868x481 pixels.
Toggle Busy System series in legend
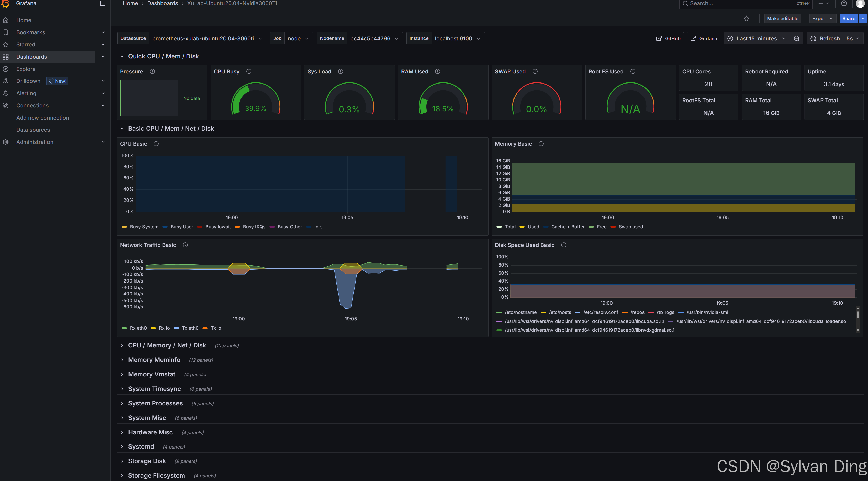point(144,227)
